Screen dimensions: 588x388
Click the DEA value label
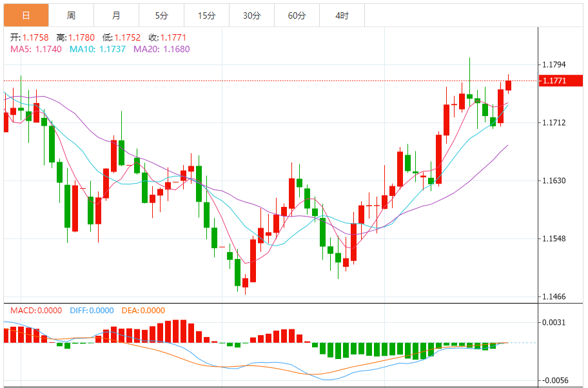142,310
